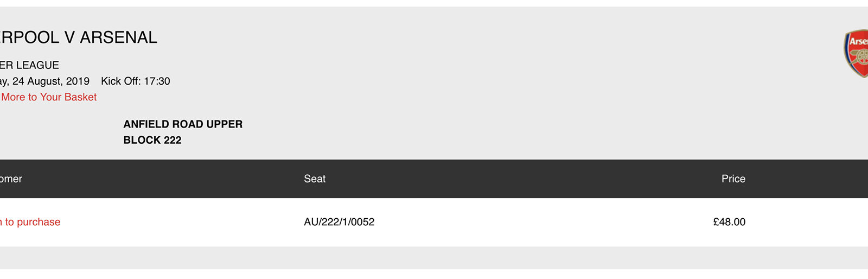This screenshot has height=279, width=868.
Task: Click the 'ANFIELD ROAD UPPER' stand label
Action: (183, 124)
